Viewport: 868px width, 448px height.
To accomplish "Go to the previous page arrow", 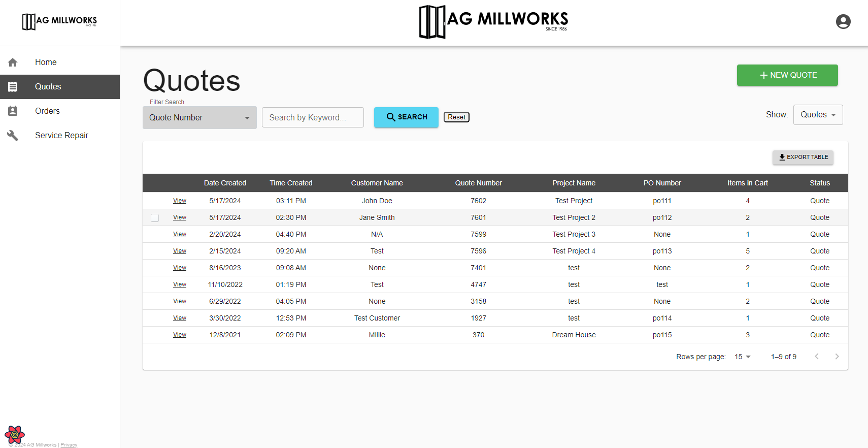I will [x=816, y=357].
